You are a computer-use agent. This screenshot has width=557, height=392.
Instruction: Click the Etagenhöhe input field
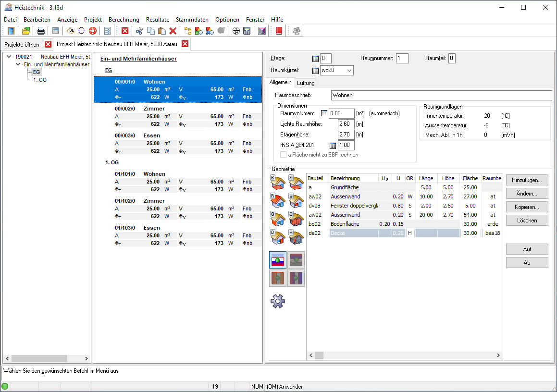pyautogui.click(x=346, y=135)
